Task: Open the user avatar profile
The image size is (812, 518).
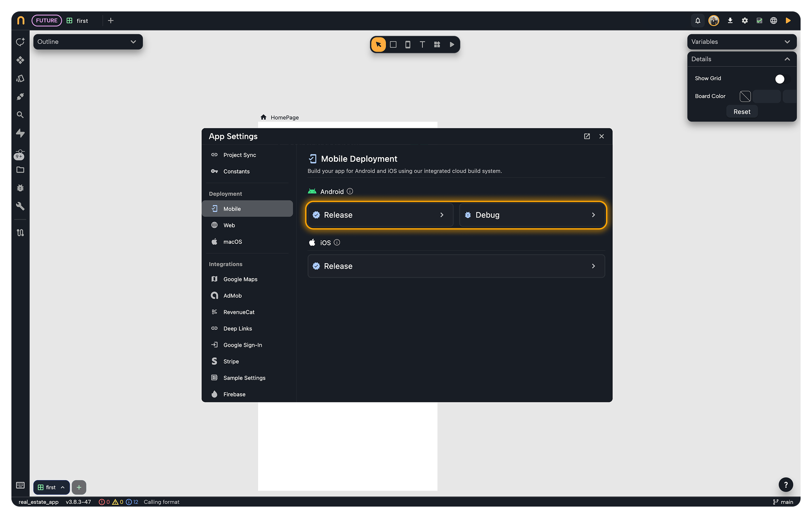Action: (x=714, y=21)
